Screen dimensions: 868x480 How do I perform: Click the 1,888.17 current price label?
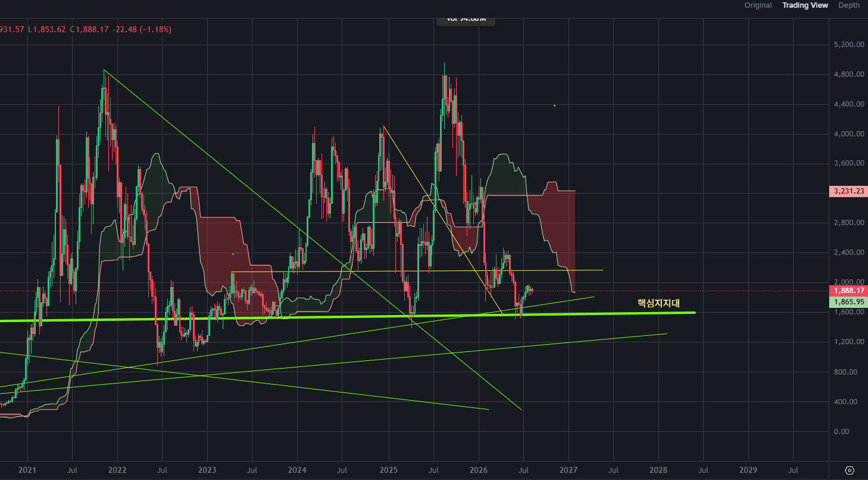click(848, 291)
